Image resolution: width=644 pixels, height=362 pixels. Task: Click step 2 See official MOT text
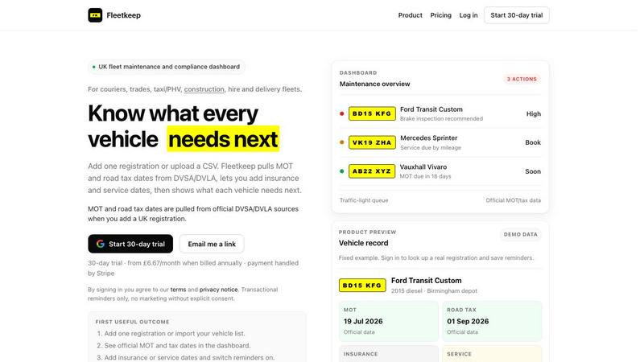[177, 346]
